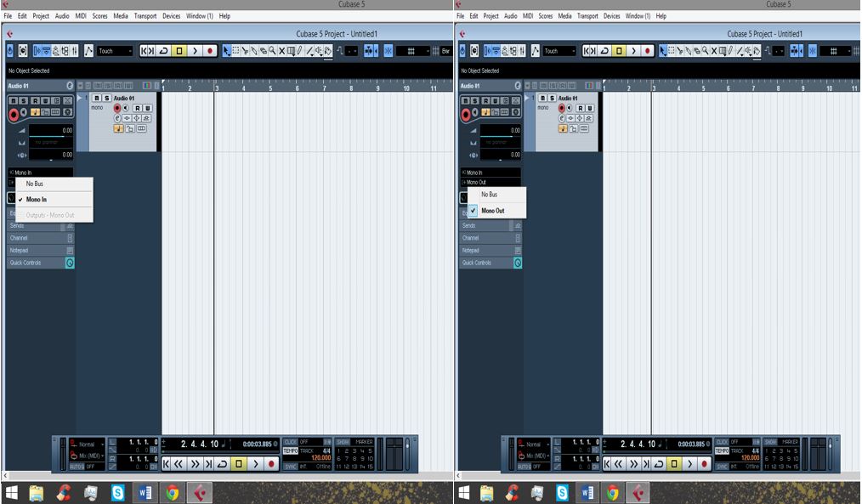
Task: Click Go to Project End, right transport panel
Action: 646,464
